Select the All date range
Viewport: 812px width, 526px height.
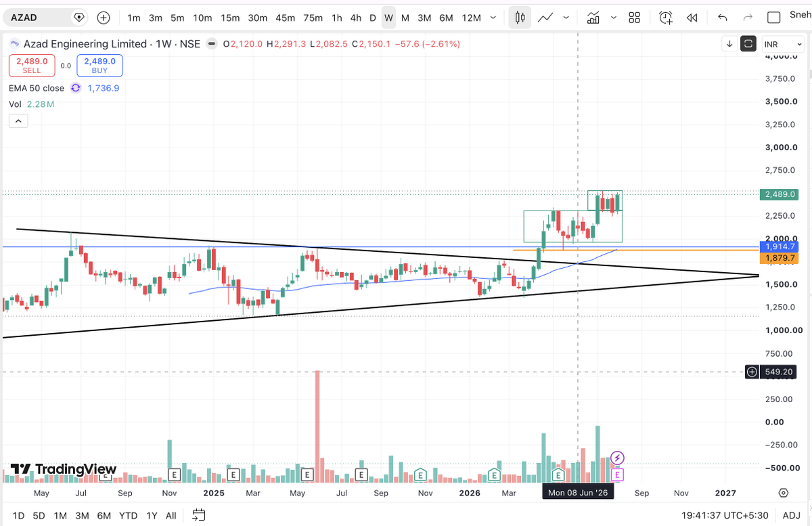click(171, 516)
